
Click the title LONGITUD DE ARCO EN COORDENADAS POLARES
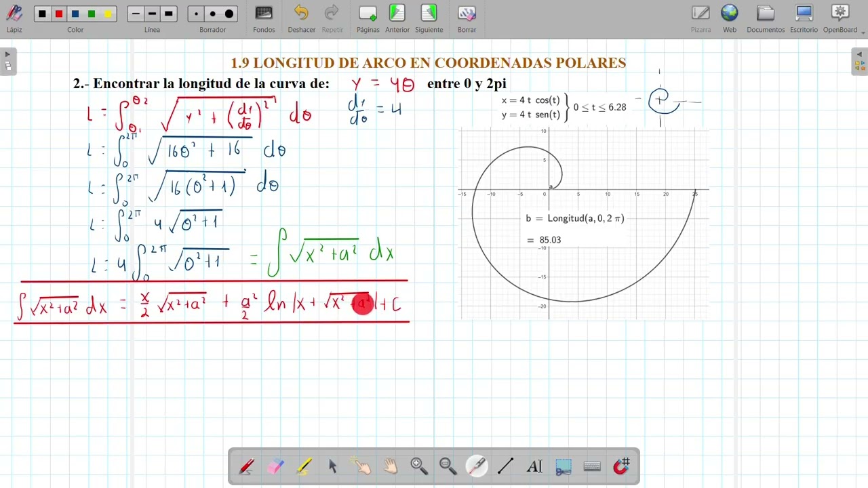(x=439, y=63)
